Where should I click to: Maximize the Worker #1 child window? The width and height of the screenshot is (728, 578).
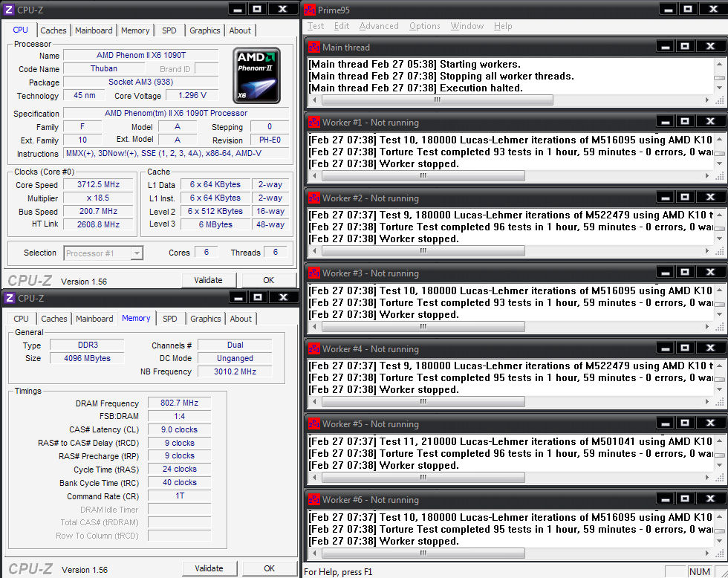point(685,122)
